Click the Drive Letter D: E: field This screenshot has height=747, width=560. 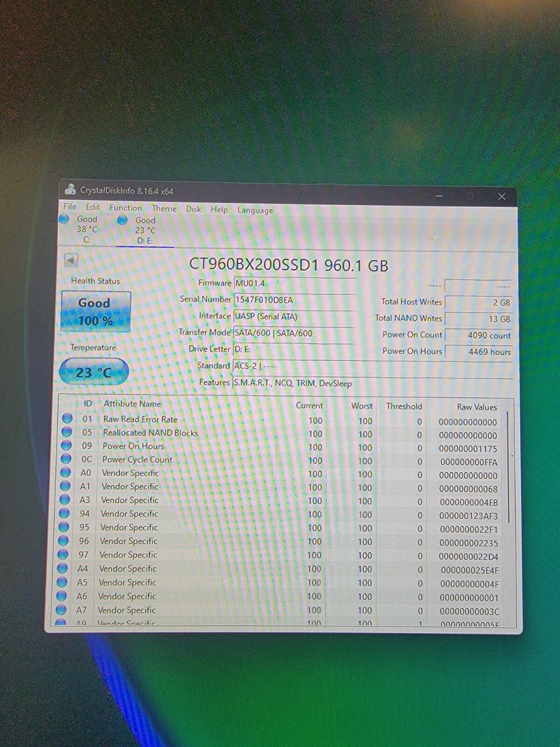294,349
